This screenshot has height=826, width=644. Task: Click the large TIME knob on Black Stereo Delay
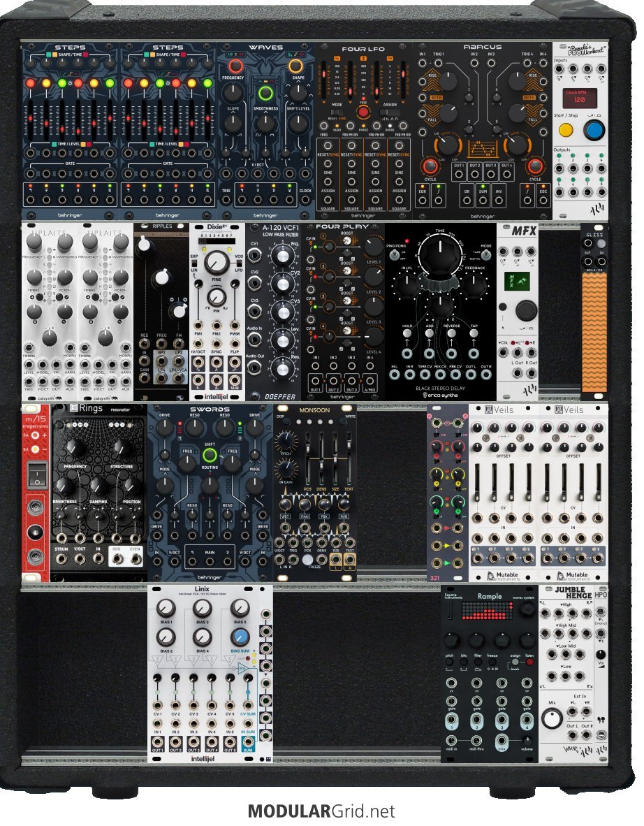point(439,254)
